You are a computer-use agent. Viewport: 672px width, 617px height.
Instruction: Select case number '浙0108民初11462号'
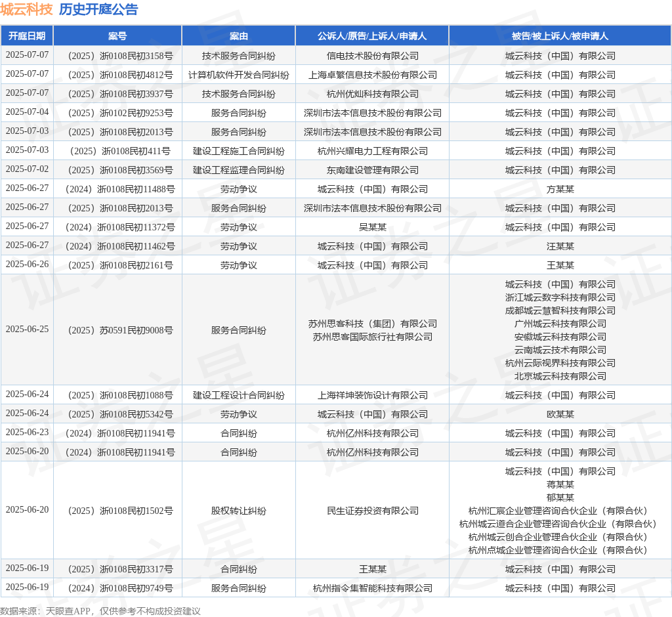(x=136, y=247)
